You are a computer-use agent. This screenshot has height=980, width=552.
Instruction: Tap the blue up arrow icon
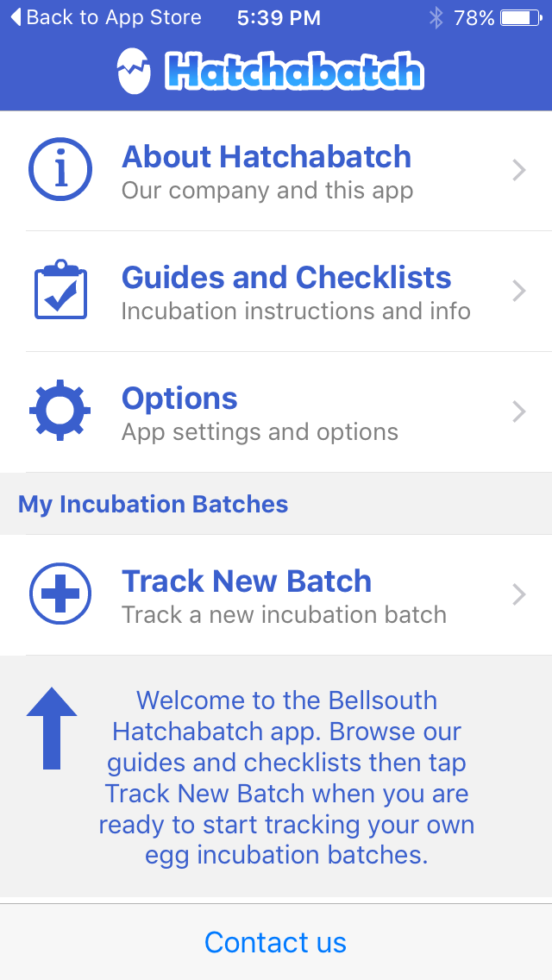[x=52, y=728]
